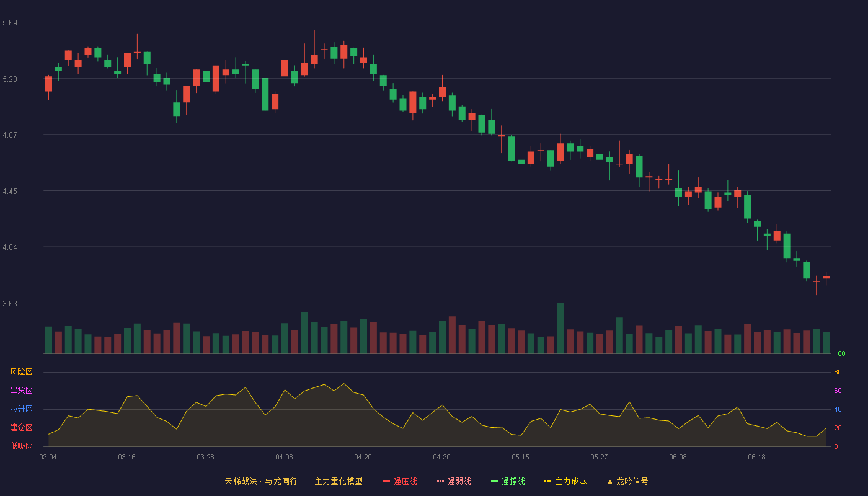Image resolution: width=868 pixels, height=496 pixels.
Task: Click the tallest volume bar
Action: pyautogui.click(x=560, y=328)
